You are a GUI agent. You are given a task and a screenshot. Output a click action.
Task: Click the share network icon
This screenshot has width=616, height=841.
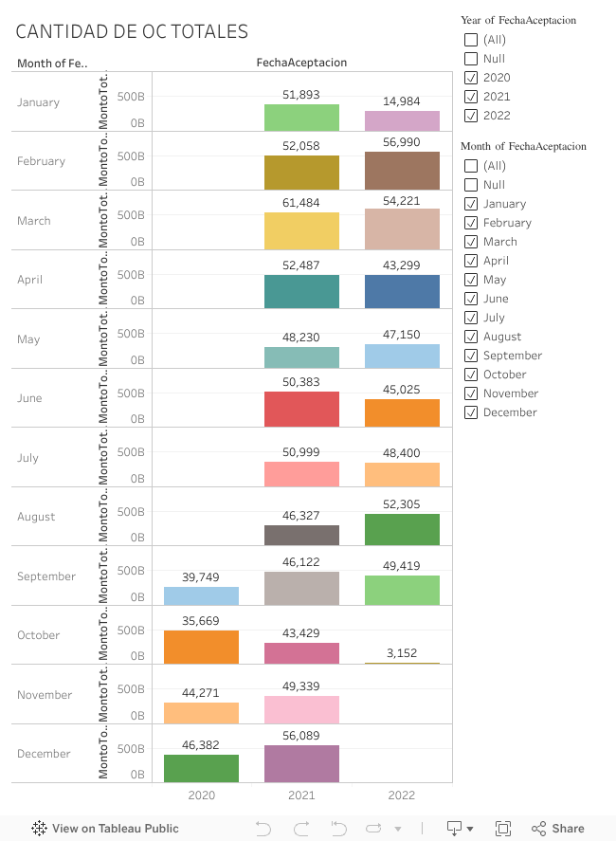539,828
